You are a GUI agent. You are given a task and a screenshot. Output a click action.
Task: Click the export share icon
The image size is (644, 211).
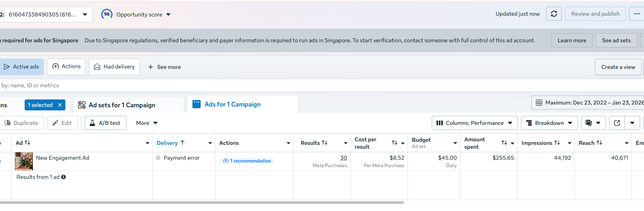click(617, 123)
